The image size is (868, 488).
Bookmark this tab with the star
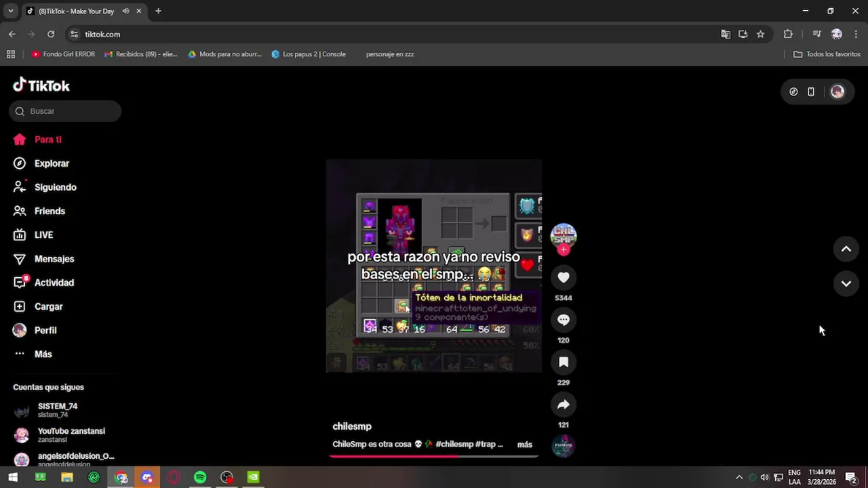(761, 34)
